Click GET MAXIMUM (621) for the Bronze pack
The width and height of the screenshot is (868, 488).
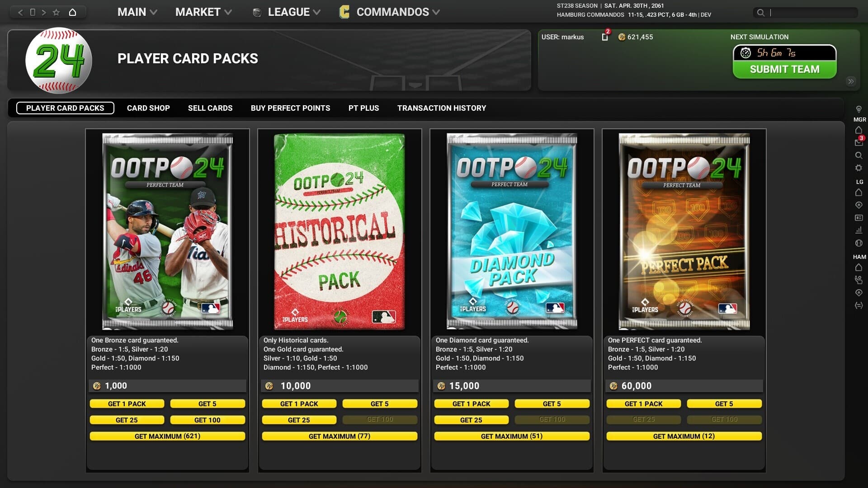pos(168,436)
